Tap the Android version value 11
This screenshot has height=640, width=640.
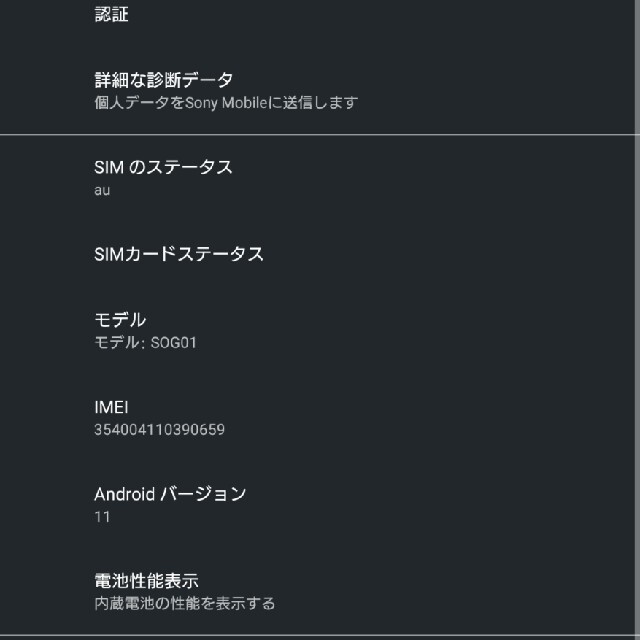[102, 517]
